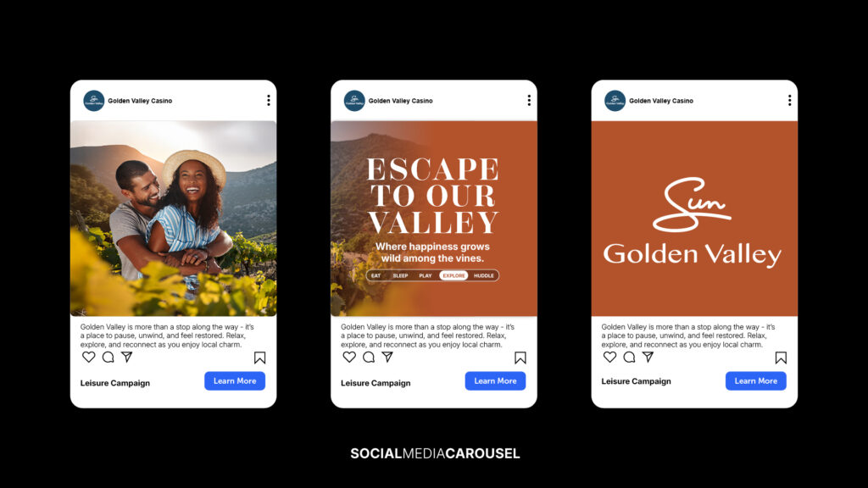Bookmark the first post

(x=259, y=358)
